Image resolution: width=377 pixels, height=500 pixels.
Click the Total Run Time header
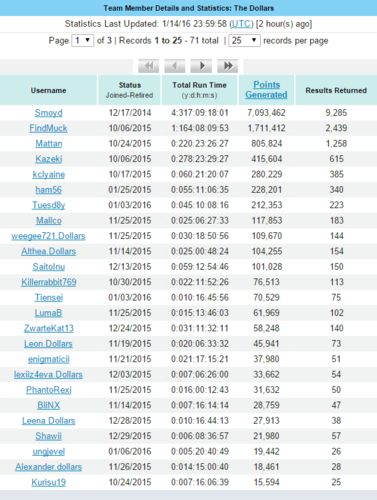199,85
